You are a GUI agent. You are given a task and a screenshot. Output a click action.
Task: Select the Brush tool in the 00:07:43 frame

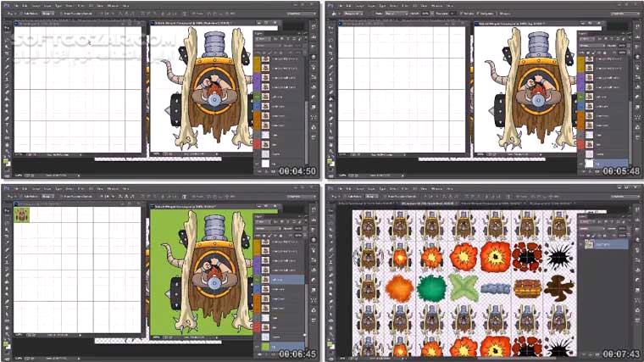coord(331,256)
